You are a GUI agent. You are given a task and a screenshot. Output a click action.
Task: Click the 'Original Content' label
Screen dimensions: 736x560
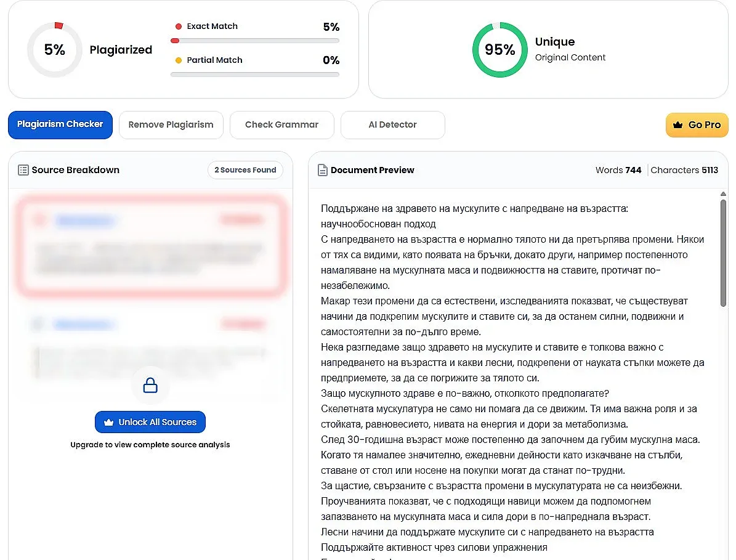pos(570,57)
